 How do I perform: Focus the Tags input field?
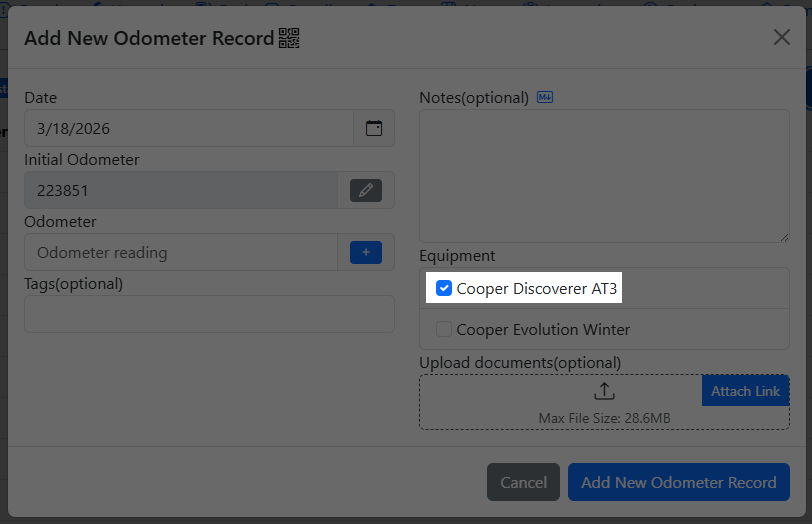coord(209,314)
